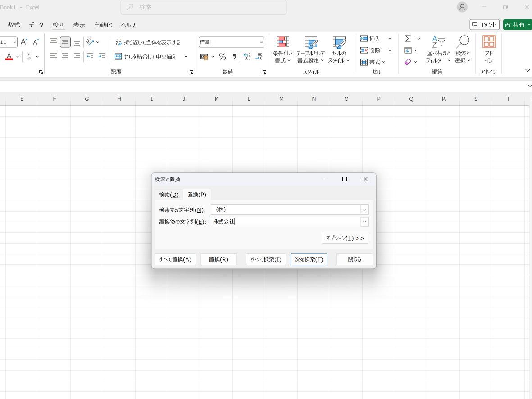Open the font color dropdown arrow
This screenshot has width=532, height=399.
pos(18,57)
